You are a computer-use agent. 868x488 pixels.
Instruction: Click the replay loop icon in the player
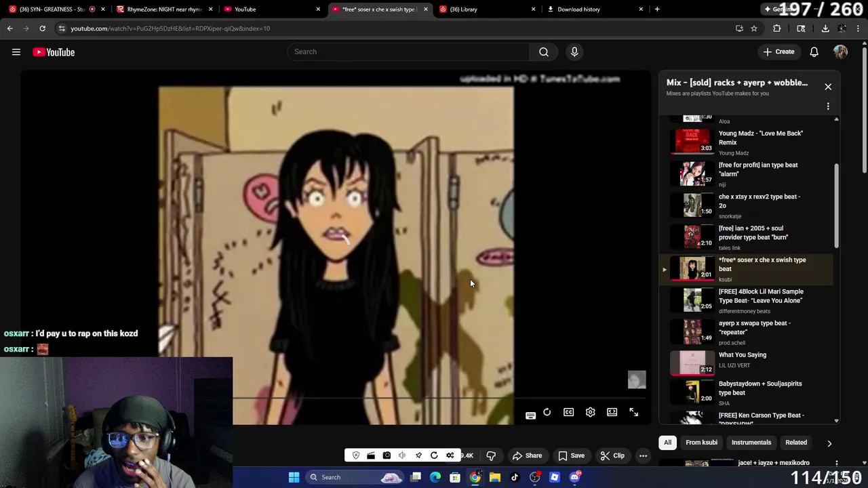point(547,412)
